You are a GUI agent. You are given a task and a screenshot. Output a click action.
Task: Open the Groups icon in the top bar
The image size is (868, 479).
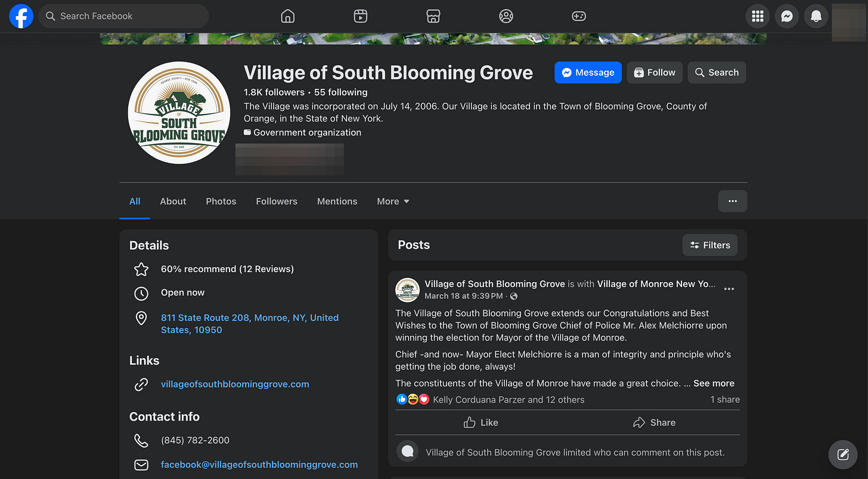point(506,16)
